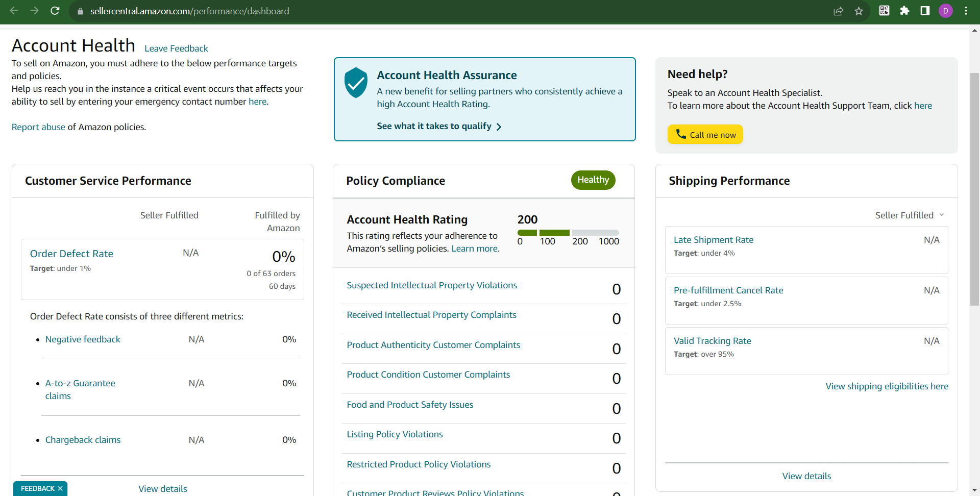Viewport: 980px width, 496px height.
Task: Open Listing Policy Violations
Action: [x=395, y=434]
